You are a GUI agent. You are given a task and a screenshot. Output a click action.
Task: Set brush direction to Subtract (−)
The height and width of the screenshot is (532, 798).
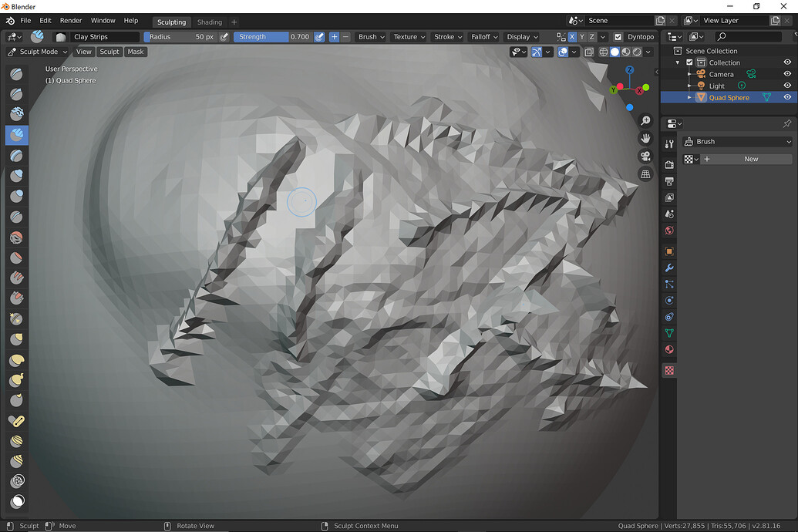click(x=345, y=37)
